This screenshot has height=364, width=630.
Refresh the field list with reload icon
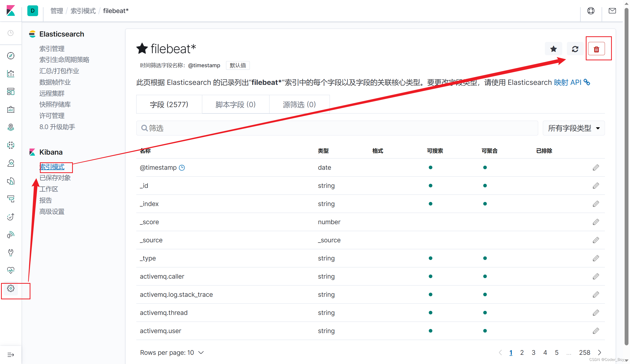pos(575,49)
